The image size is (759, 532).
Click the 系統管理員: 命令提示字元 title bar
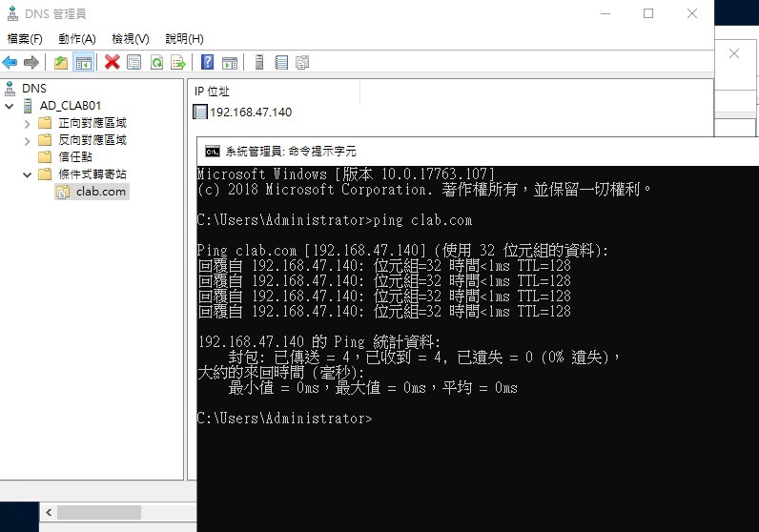[478, 152]
